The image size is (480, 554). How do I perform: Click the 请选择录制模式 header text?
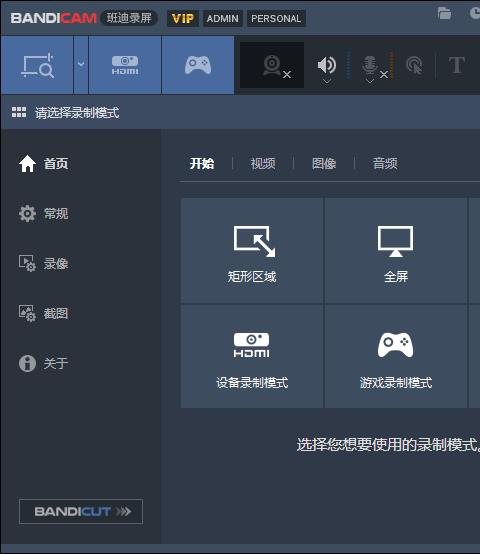77,113
